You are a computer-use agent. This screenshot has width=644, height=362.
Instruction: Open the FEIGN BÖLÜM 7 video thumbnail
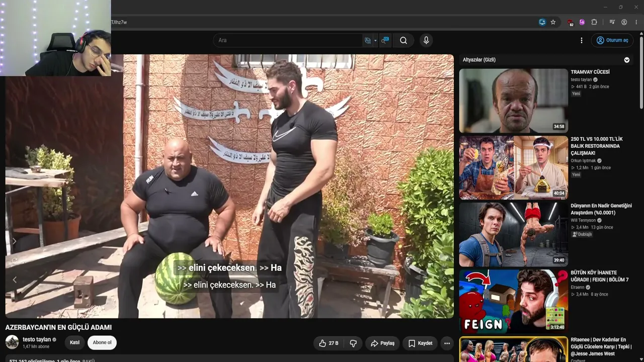pos(513,302)
